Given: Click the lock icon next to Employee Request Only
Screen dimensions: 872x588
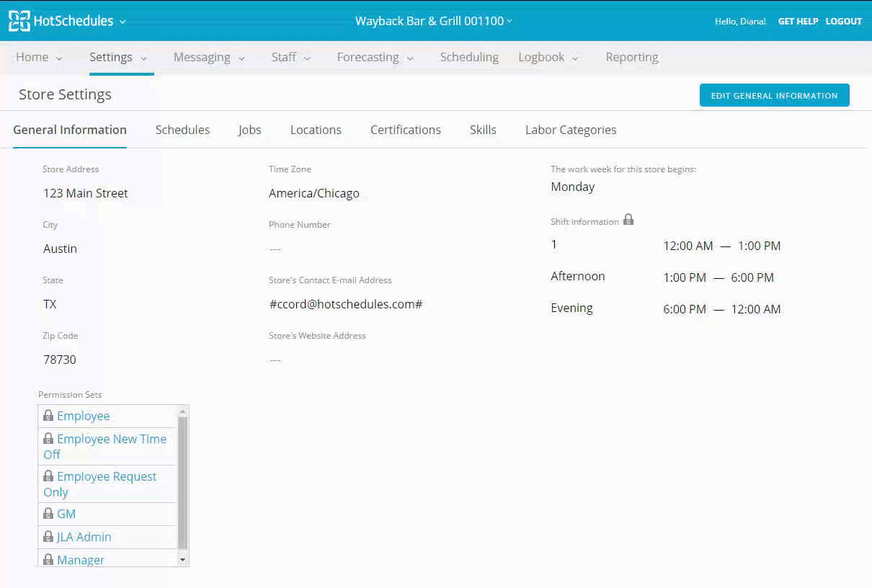Looking at the screenshot, I should coord(48,476).
